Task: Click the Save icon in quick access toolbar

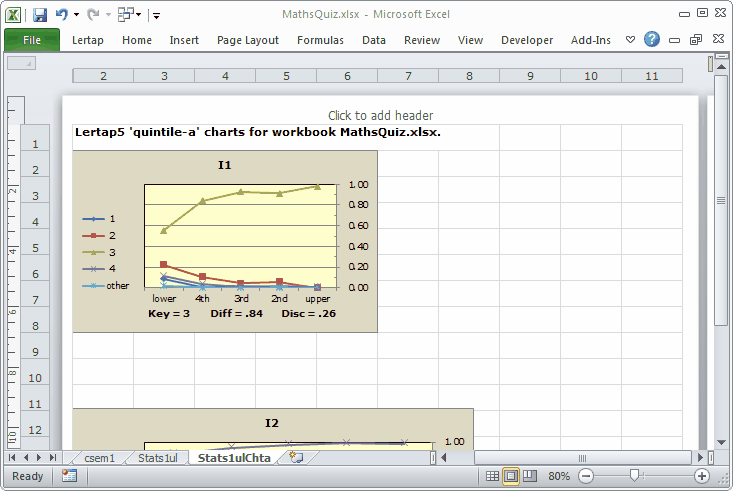Action: 40,15
